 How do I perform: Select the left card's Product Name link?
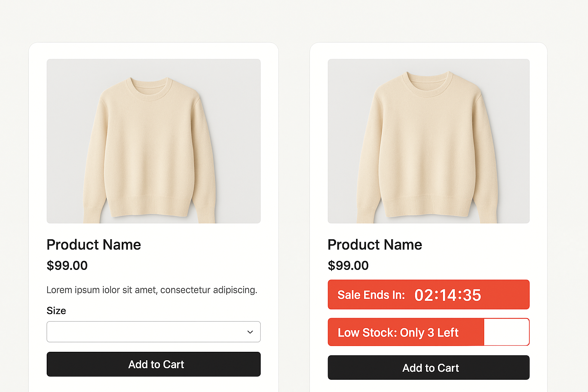tap(94, 245)
